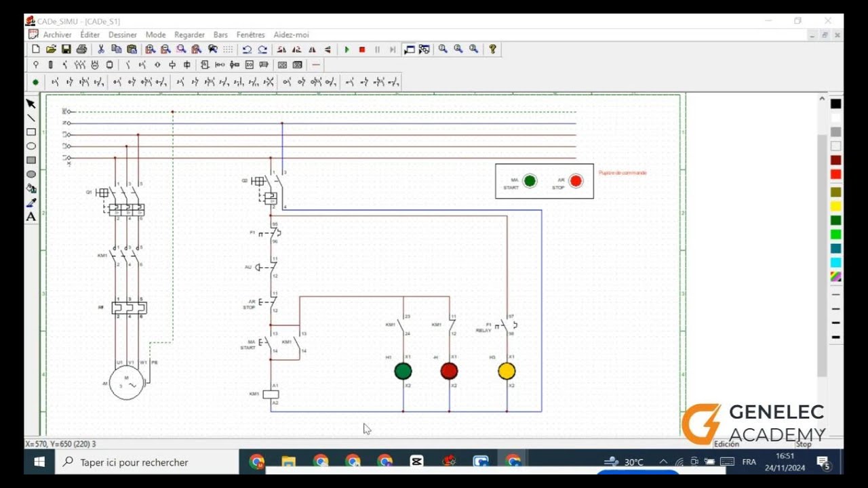Viewport: 868px width, 488px height.
Task: Select the green H1 indicator lamp
Action: (x=403, y=371)
